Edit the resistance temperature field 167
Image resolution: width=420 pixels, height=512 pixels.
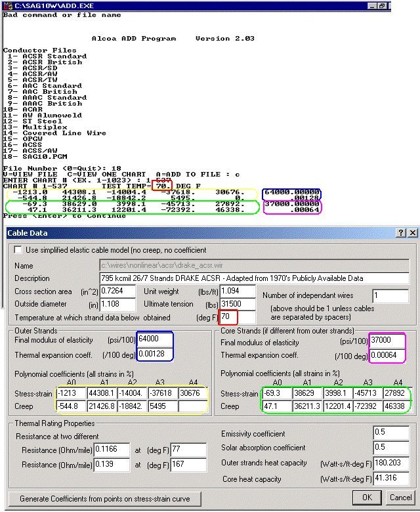[x=188, y=464]
